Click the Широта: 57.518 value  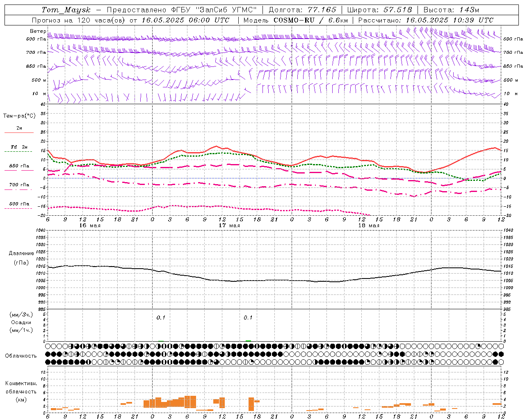tap(380, 10)
